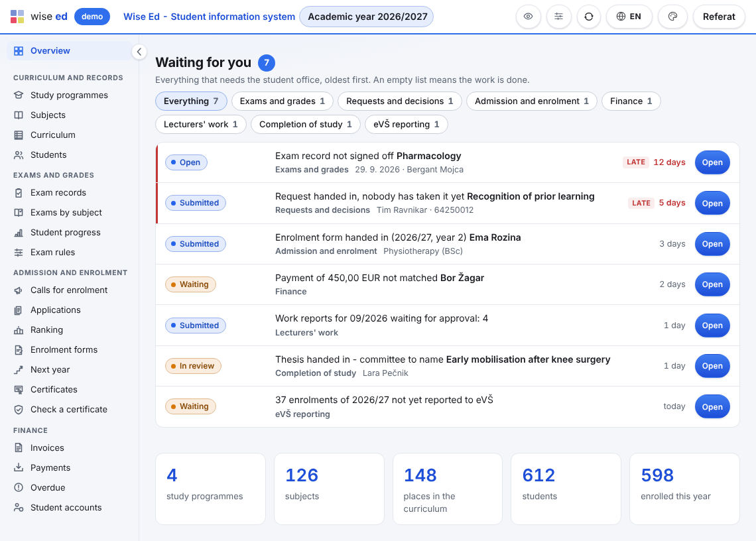Select Admission and enrolment filter chip

tap(531, 101)
